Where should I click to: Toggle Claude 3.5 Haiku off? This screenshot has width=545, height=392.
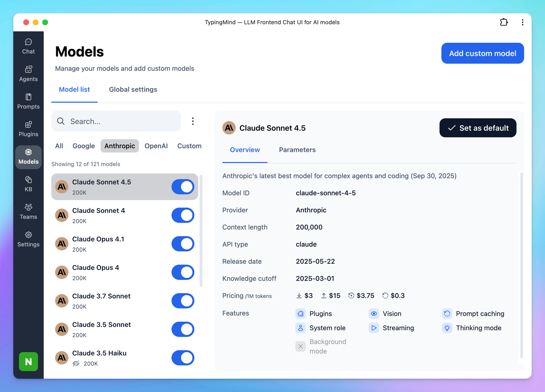[183, 358]
